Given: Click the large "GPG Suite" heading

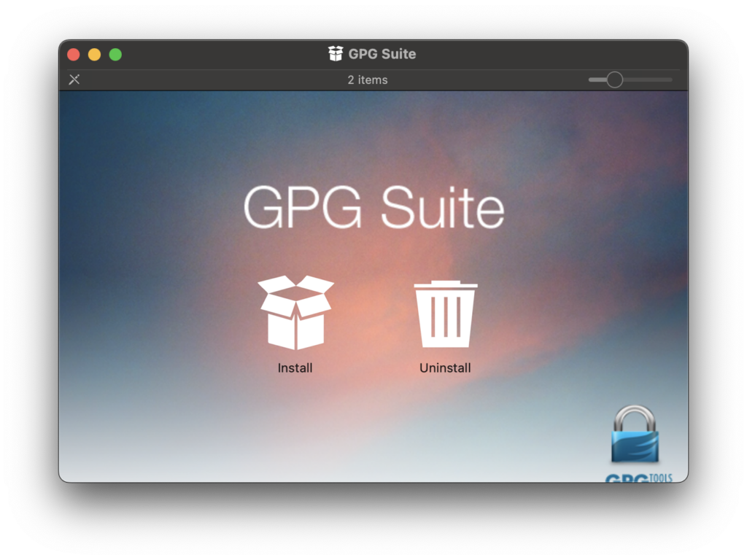Looking at the screenshot, I should (373, 207).
